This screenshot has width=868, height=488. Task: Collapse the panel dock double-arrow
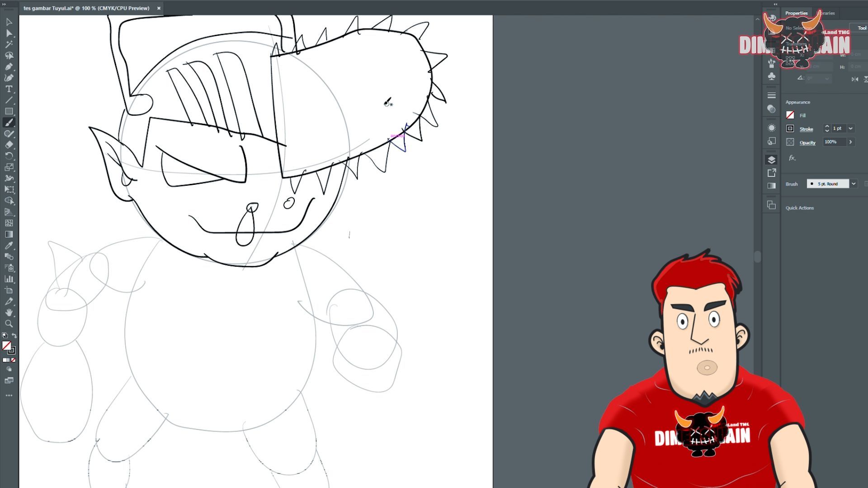(x=775, y=4)
